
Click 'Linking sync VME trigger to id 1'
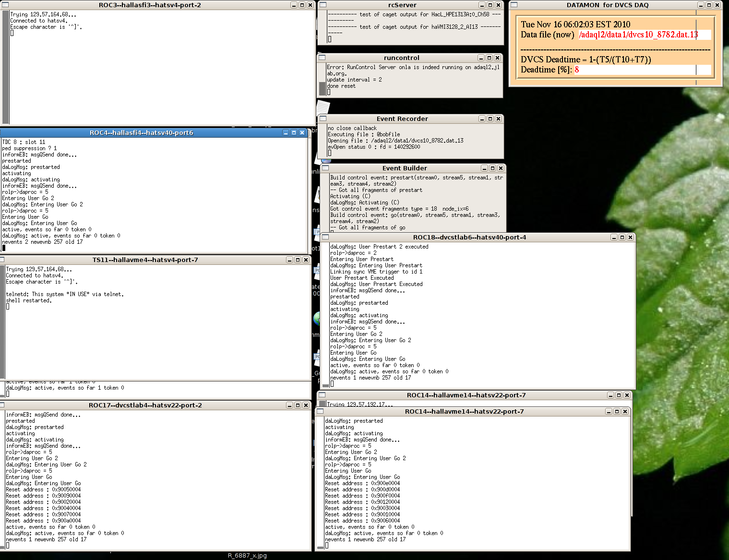(376, 272)
